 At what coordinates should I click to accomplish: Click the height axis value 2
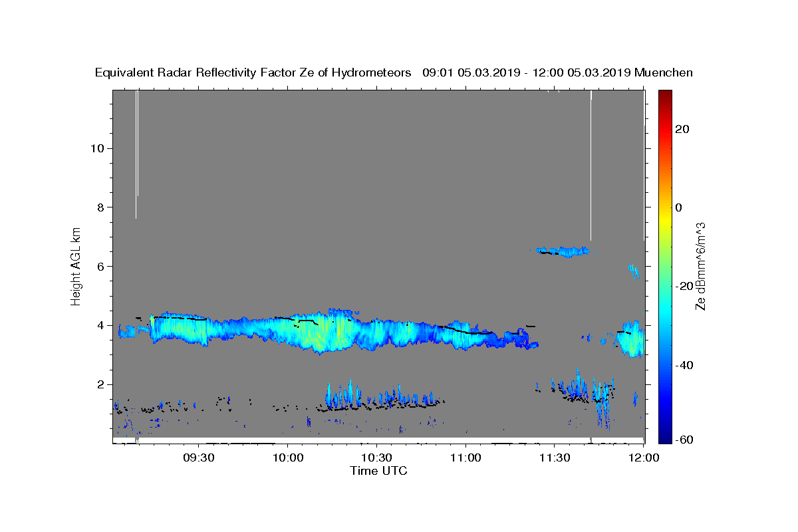tap(100, 384)
